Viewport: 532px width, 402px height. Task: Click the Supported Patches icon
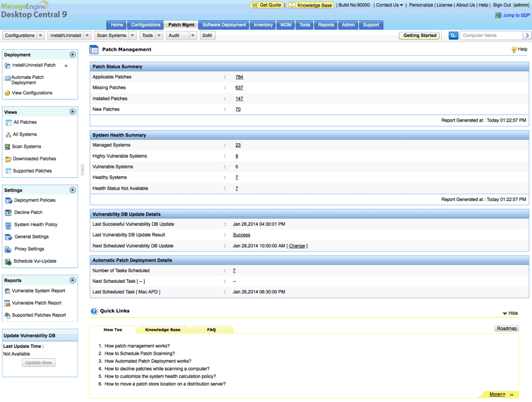point(8,171)
